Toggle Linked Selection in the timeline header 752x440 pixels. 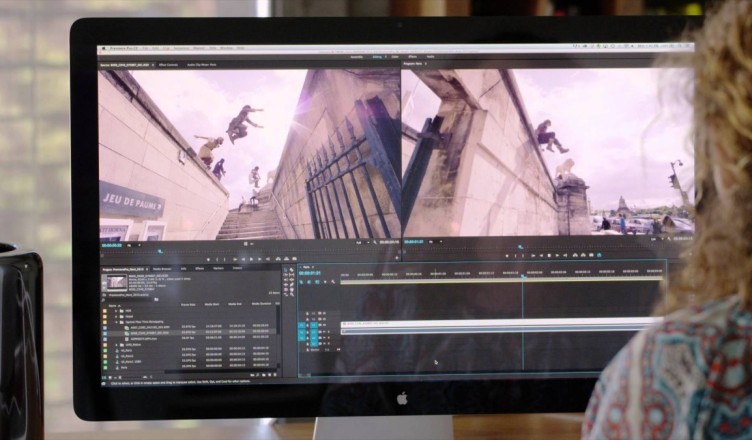pos(317,282)
